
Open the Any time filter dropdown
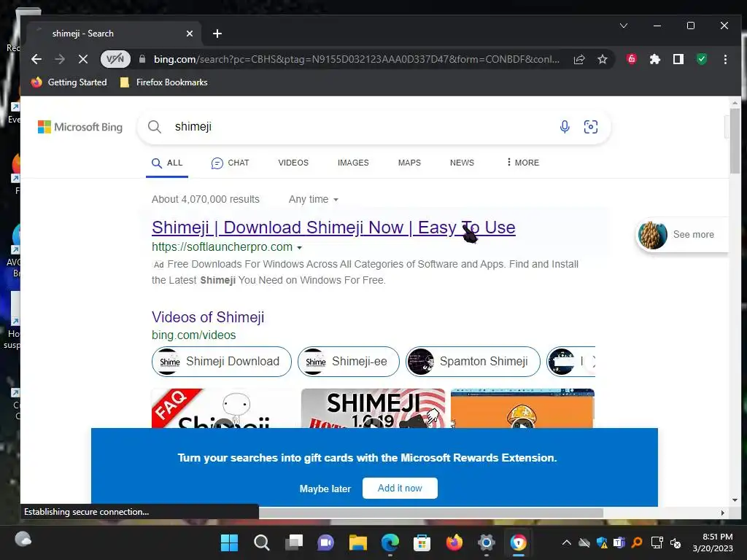[x=314, y=200]
